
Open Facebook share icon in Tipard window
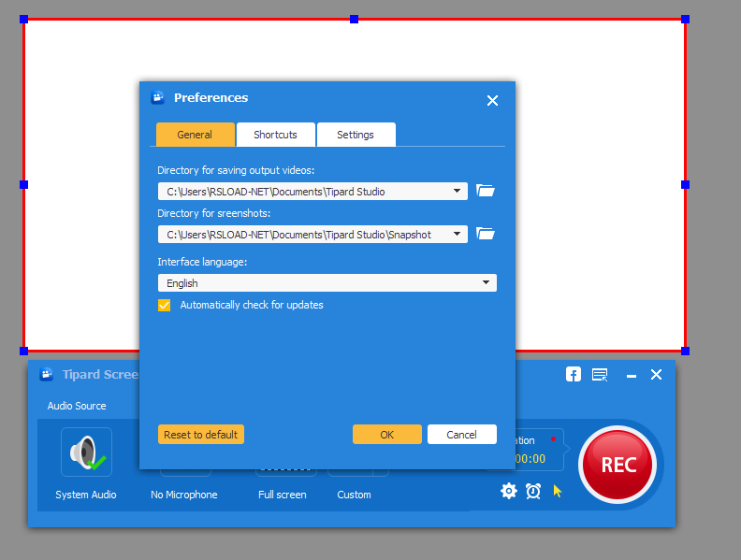click(x=574, y=375)
